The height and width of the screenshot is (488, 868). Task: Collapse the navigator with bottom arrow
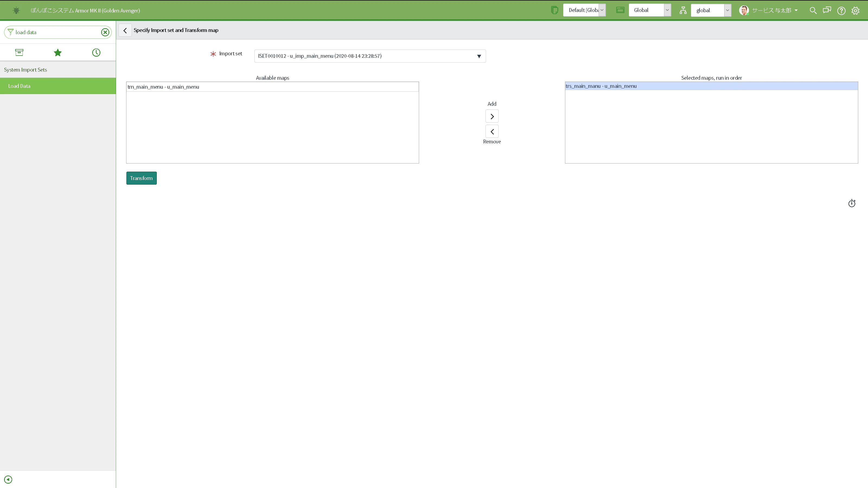(x=8, y=479)
